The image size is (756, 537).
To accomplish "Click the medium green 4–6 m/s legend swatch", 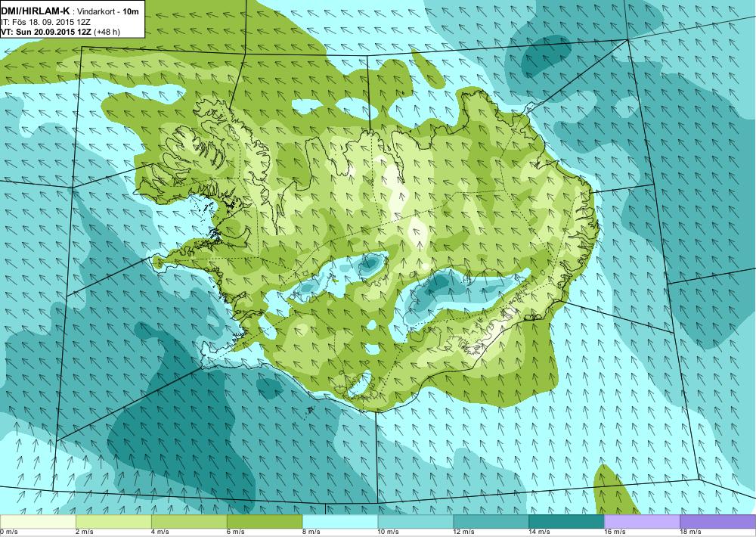I will point(189,521).
